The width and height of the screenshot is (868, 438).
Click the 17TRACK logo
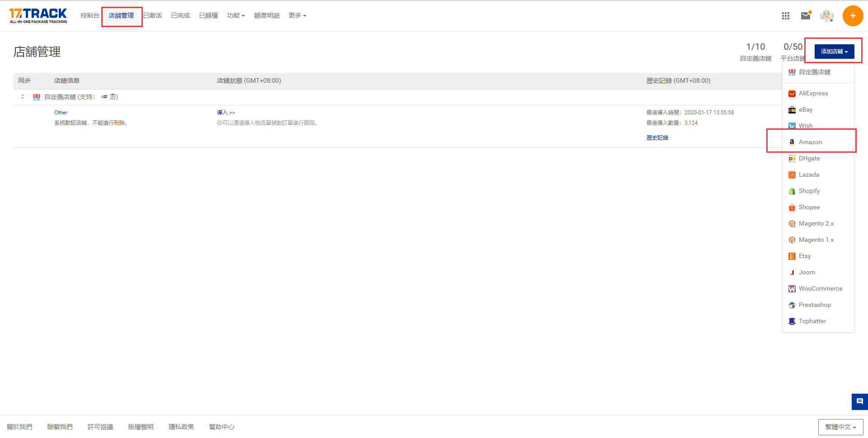point(38,16)
